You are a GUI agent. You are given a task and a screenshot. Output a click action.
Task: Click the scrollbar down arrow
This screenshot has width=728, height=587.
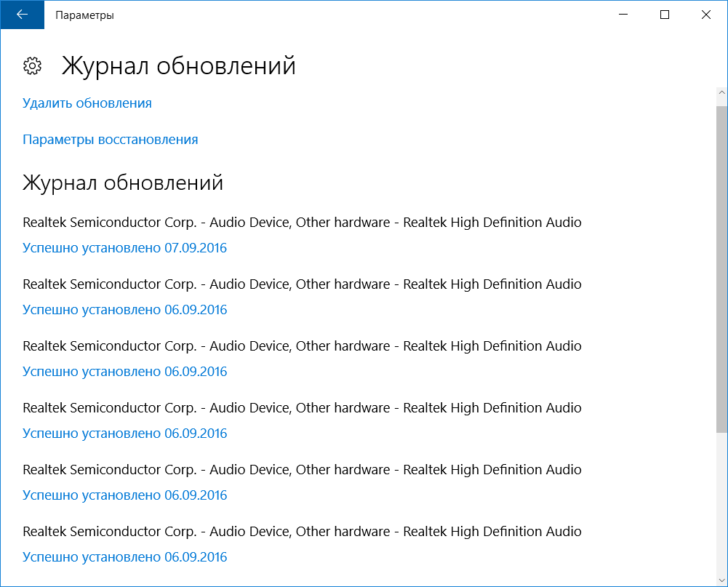pos(721,580)
